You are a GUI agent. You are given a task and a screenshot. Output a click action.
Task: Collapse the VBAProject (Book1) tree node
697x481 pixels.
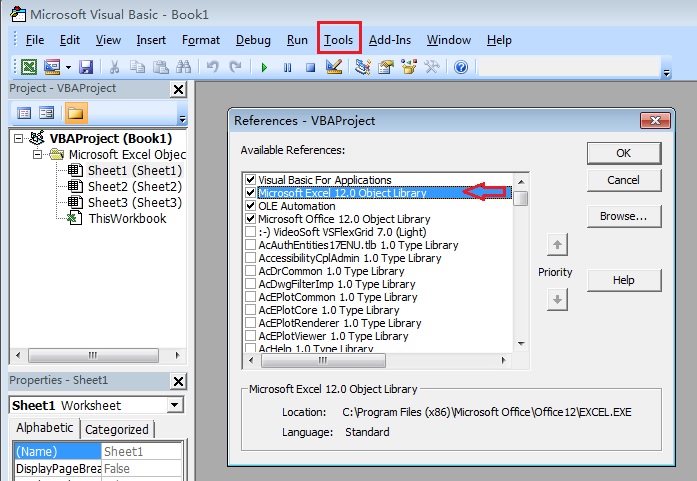18,139
